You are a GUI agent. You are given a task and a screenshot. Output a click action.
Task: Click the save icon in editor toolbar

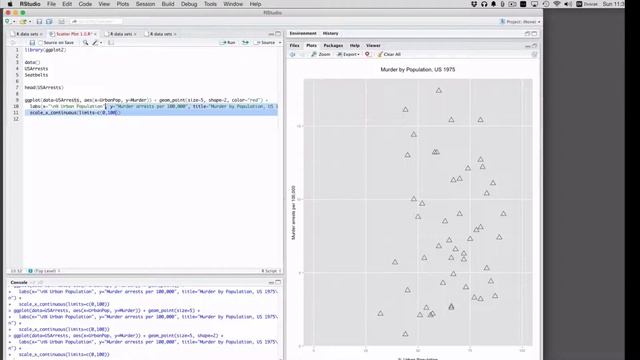pyautogui.click(x=32, y=42)
